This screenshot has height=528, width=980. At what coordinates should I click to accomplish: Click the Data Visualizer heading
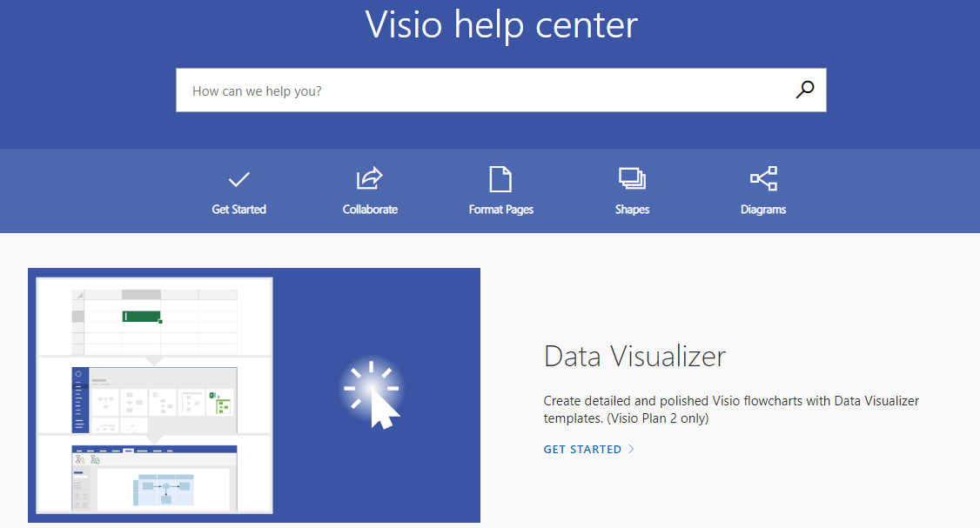point(634,356)
